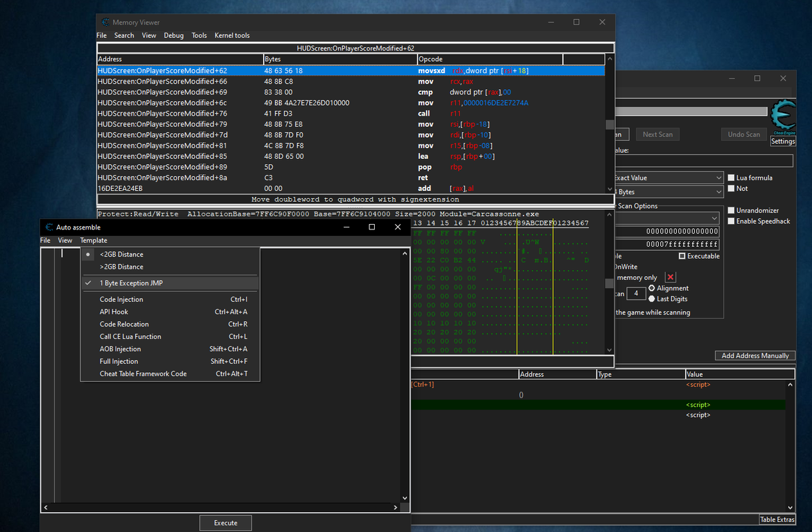812x532 pixels.
Task: Choose Code Injection template
Action: [x=170, y=299]
